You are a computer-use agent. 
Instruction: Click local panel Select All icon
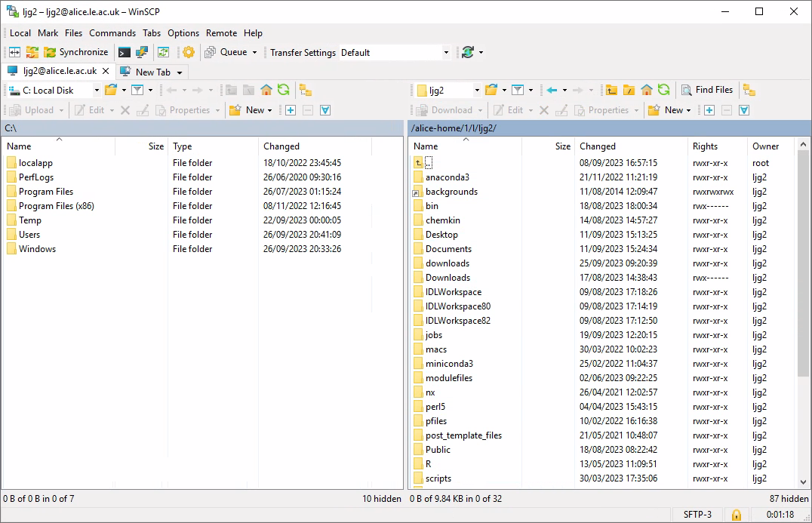point(325,109)
